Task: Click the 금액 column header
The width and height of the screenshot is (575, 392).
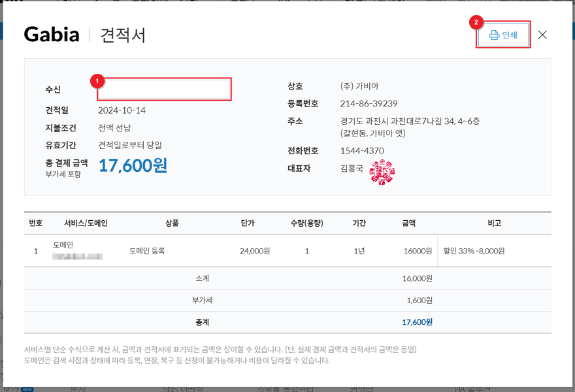Action: [x=409, y=223]
